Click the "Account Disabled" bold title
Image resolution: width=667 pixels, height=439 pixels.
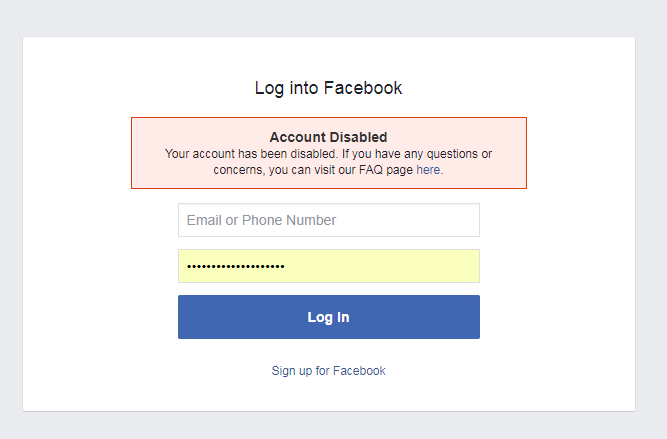pos(328,137)
